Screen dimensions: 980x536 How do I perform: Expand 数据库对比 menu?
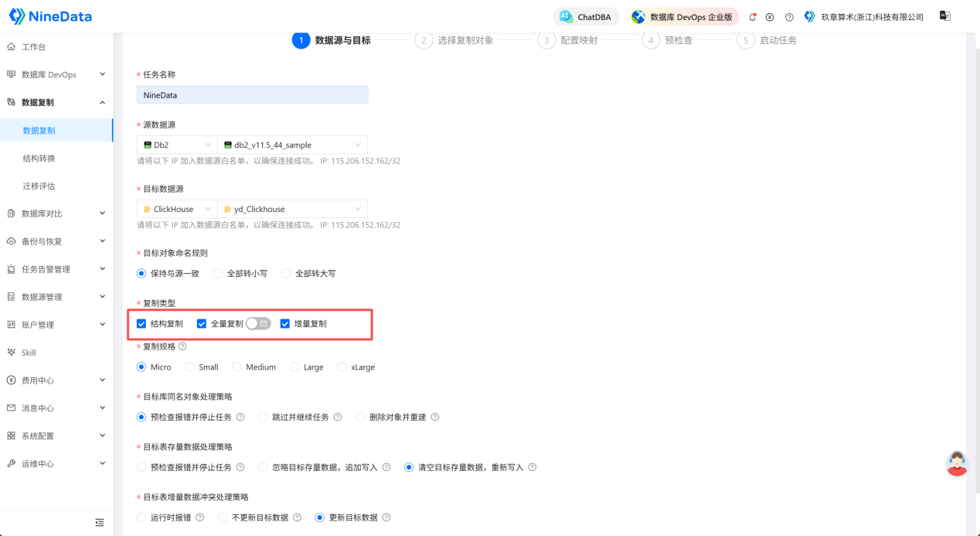tap(102, 213)
